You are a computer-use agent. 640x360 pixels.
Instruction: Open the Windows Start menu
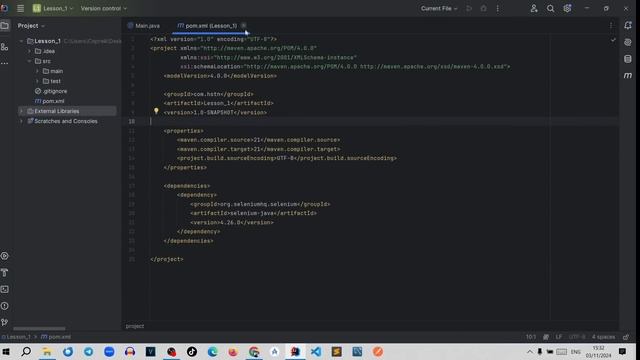click(x=6, y=351)
